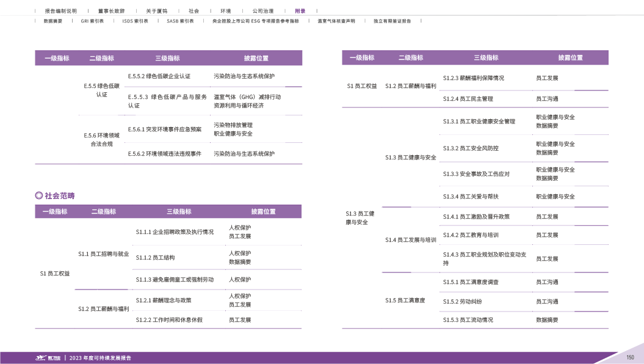The height and width of the screenshot is (364, 644).
Task: Click the company logo in the footer
Action: 47,358
